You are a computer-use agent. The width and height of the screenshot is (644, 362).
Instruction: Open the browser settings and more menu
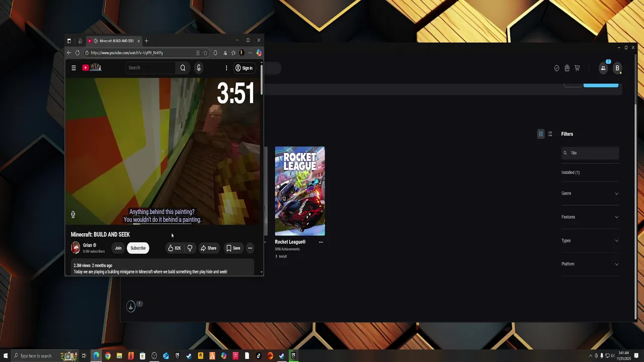(x=250, y=53)
